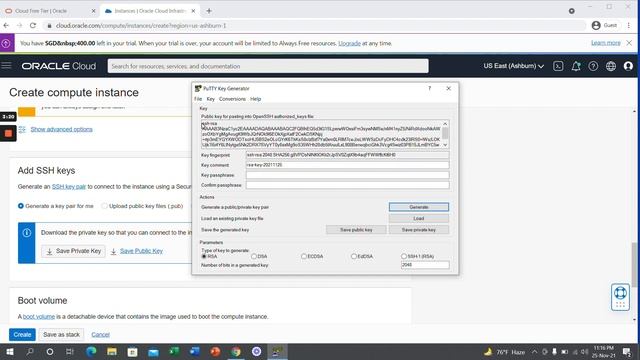Open the File menu in PuTTY Key Generator
Viewport: 640px width, 360px height.
click(x=198, y=99)
